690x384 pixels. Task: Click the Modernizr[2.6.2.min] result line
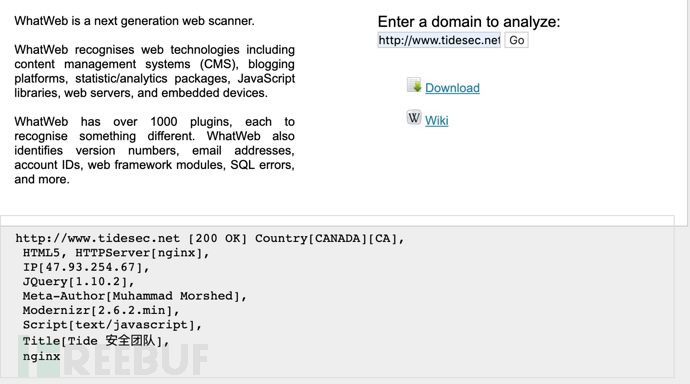point(101,311)
